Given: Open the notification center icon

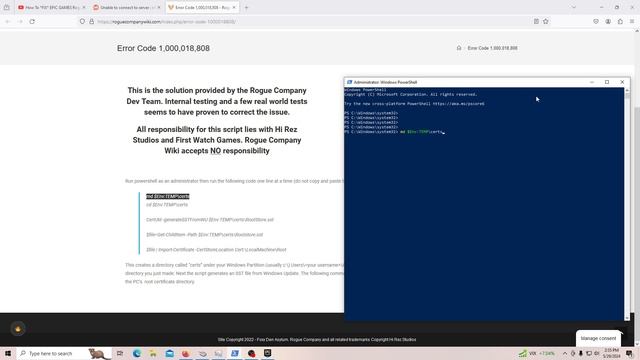Looking at the screenshot, I should click(629, 353).
